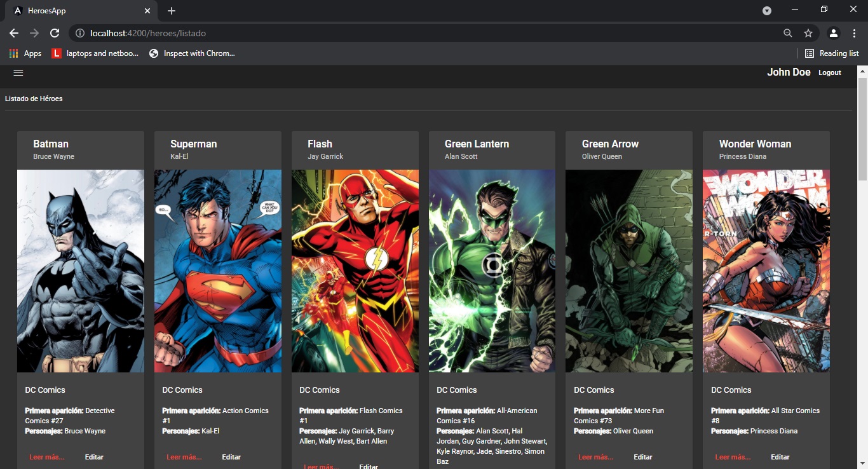
Task: Click Leer más on Wonder Woman card
Action: pyautogui.click(x=733, y=457)
